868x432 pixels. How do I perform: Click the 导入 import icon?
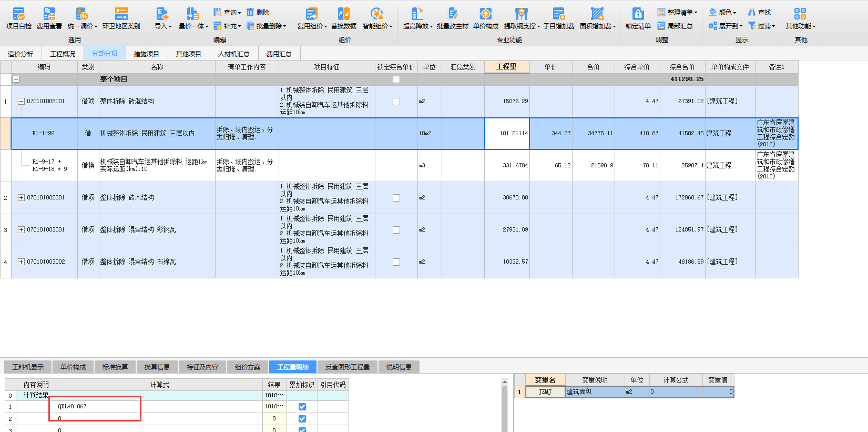tap(162, 14)
